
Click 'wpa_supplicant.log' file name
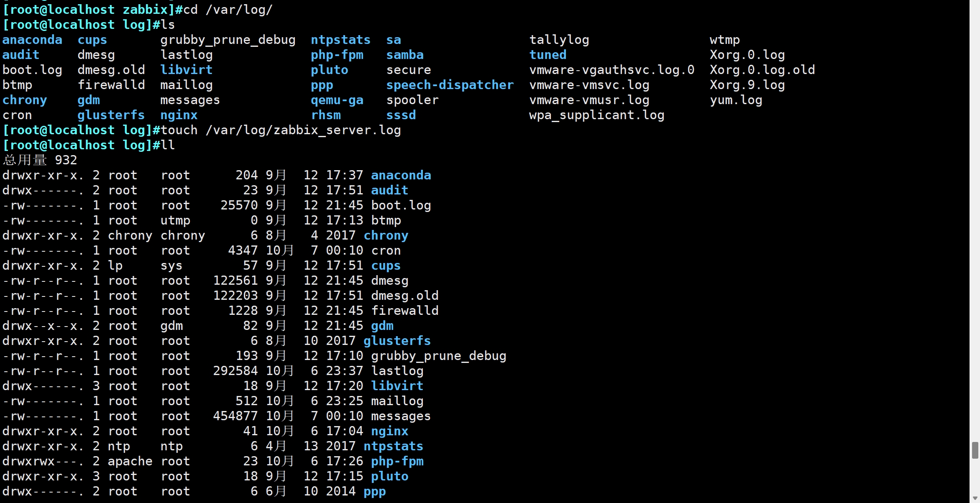pos(596,115)
